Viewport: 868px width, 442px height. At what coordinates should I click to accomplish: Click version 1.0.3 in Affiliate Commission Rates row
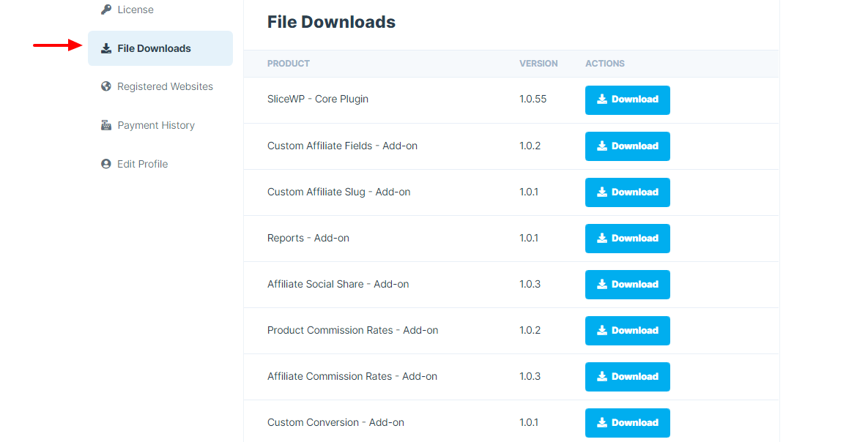click(530, 376)
